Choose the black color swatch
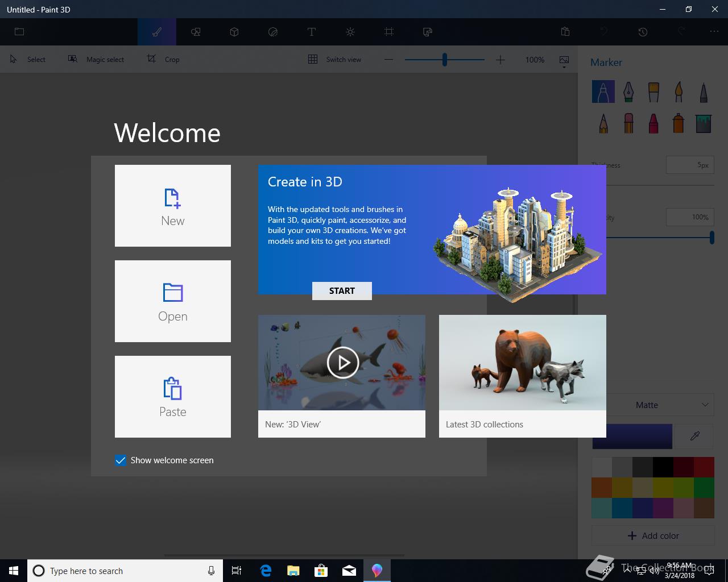Viewport: 728px width, 582px height. [x=663, y=467]
